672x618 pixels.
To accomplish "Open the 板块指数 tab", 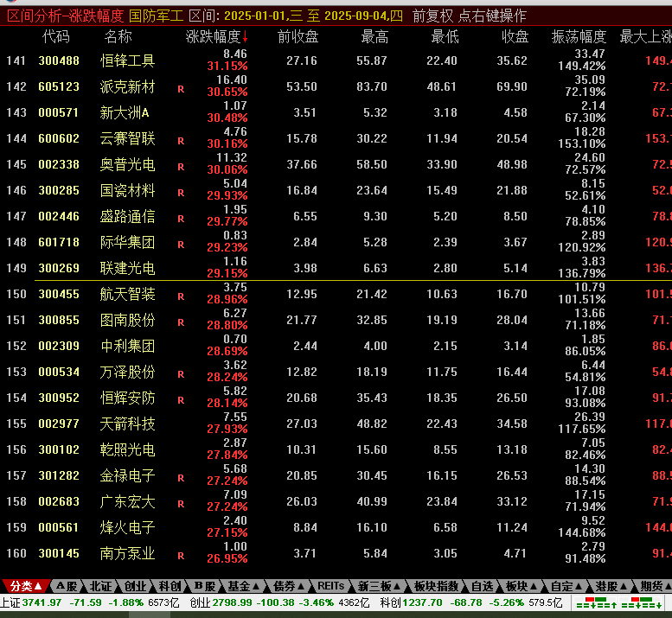I will point(436,586).
